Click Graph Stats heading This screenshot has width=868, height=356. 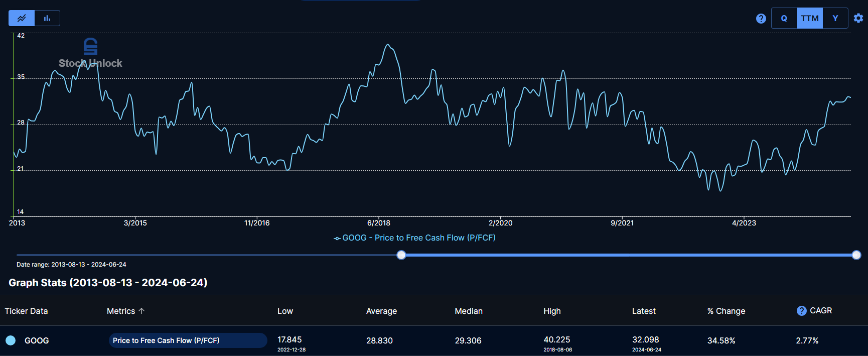(x=108, y=283)
